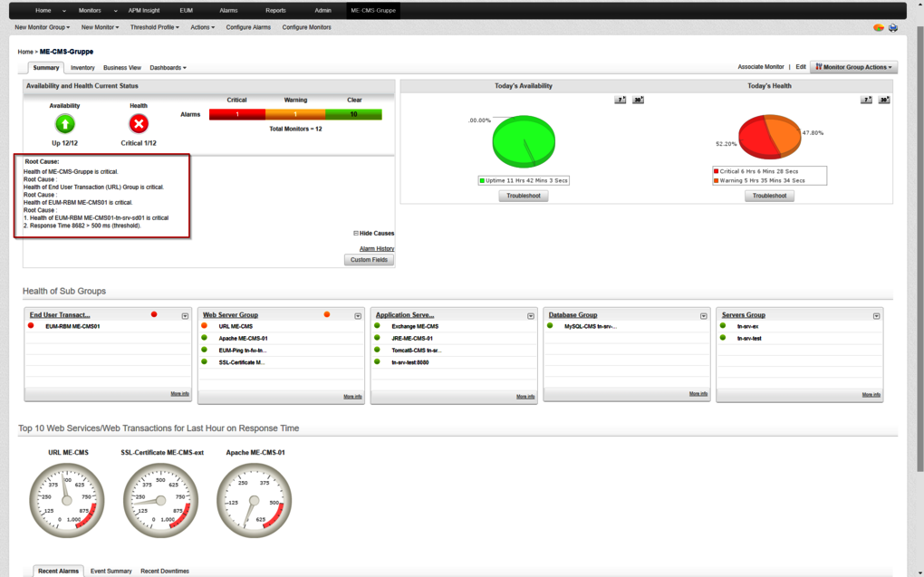The height and width of the screenshot is (577, 924).
Task: Show 30-day report for Today's Health
Action: [884, 100]
